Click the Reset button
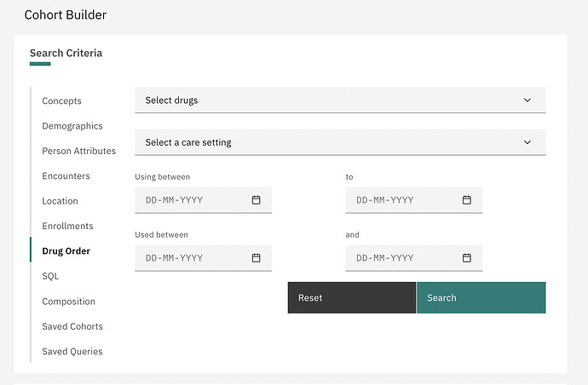This screenshot has height=385, width=588. (x=352, y=297)
